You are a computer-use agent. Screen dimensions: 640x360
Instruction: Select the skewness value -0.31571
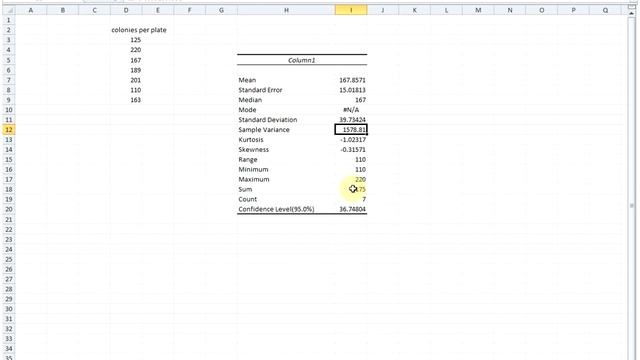coord(351,150)
